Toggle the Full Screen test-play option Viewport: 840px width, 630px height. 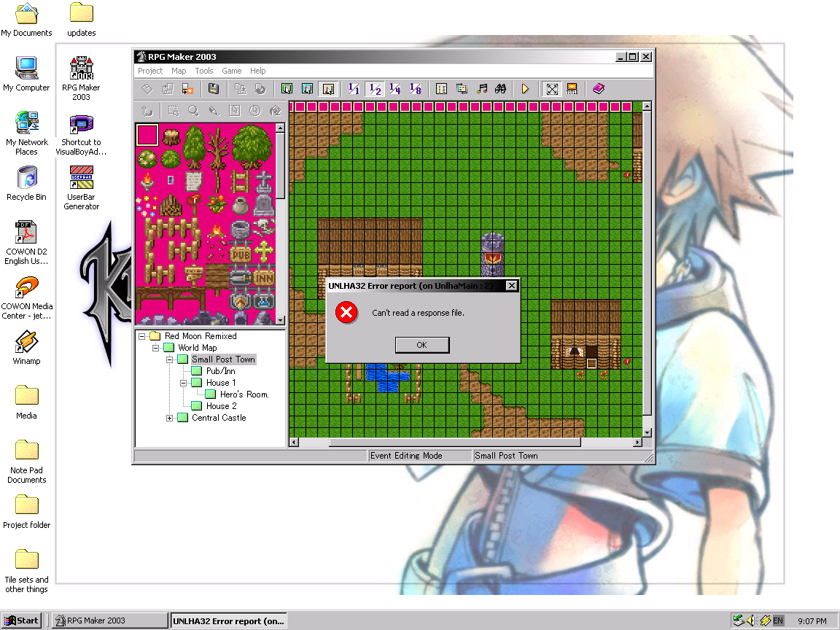552,89
